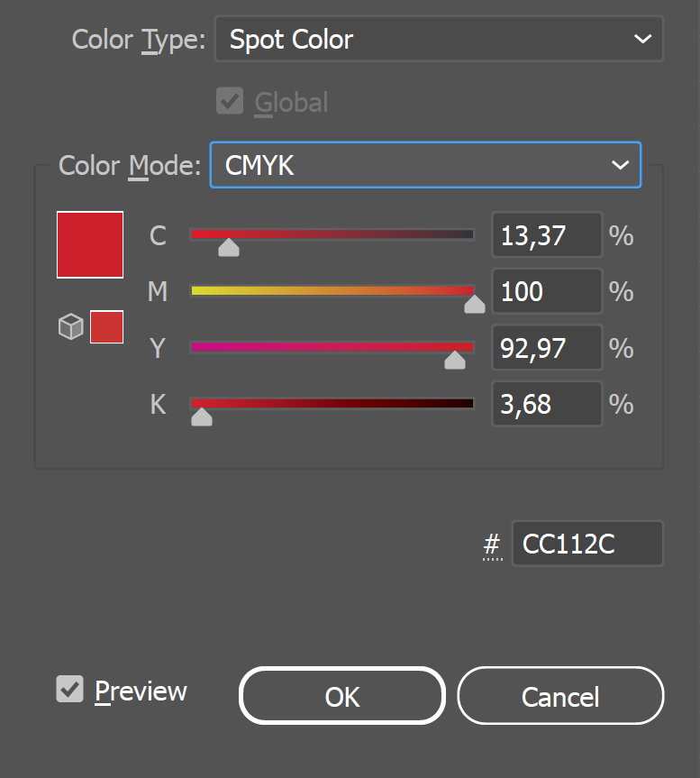Open the Color Mode CMYK dropdown
The image size is (700, 778).
(426, 165)
